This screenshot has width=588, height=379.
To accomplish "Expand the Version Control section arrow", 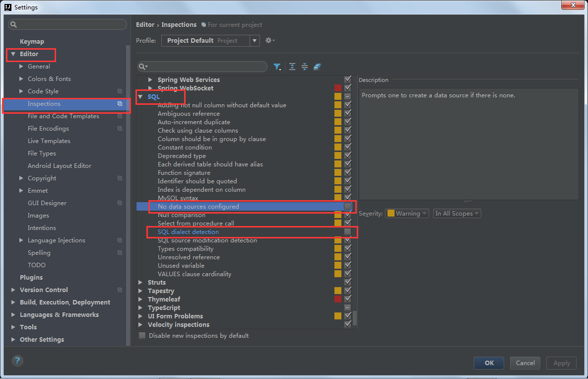I will [x=13, y=290].
